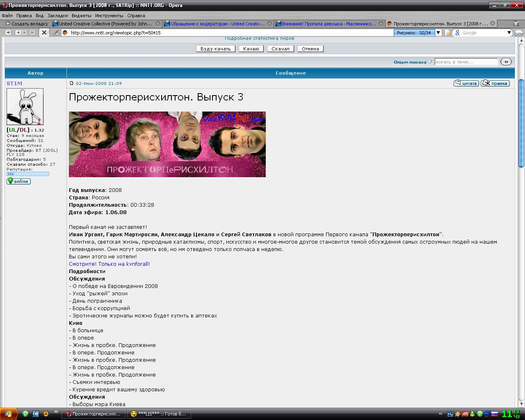Expand the quick launch chevron
This screenshot has width=525, height=420.
[x=56, y=412]
